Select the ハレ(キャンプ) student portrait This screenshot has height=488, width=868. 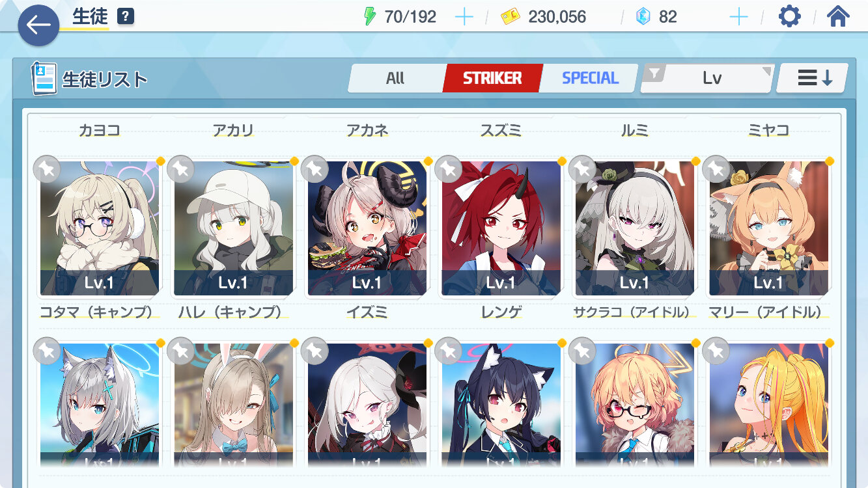pos(233,228)
